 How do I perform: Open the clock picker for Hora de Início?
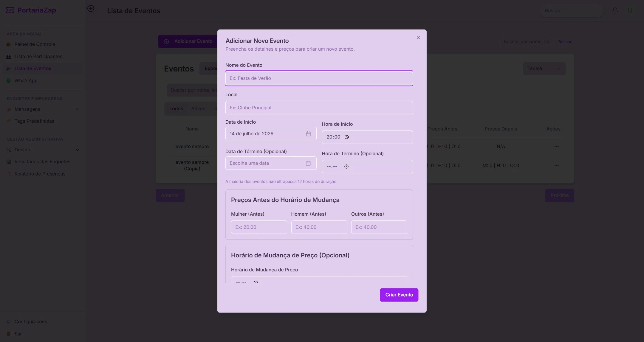click(347, 137)
